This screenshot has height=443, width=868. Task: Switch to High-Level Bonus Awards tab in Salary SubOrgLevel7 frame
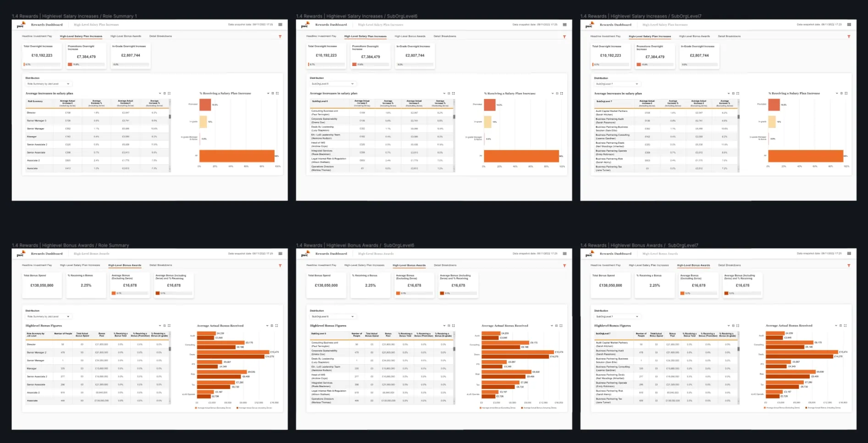pos(694,36)
